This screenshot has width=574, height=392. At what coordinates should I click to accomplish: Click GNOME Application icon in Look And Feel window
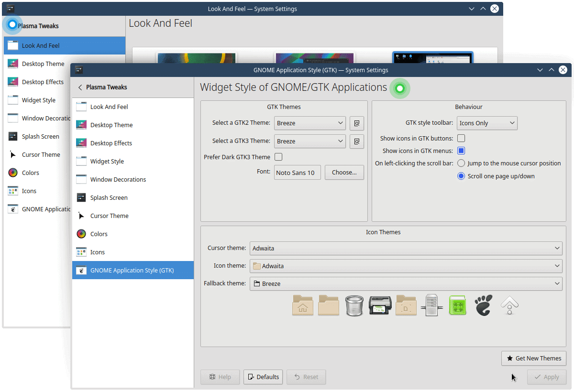(13, 209)
